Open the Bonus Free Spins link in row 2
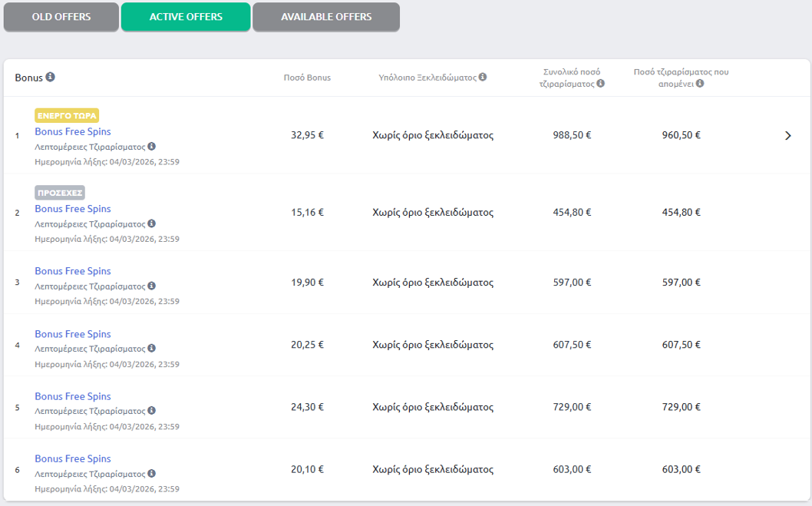The height and width of the screenshot is (506, 812). tap(73, 209)
